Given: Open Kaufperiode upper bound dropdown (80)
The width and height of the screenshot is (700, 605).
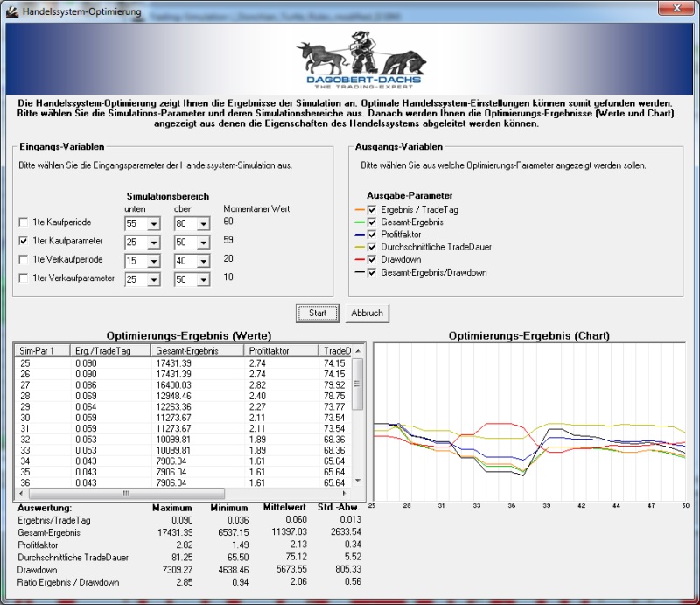Looking at the screenshot, I should coord(203,223).
